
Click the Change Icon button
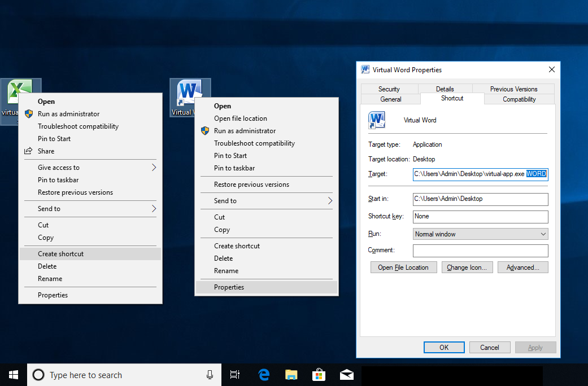[466, 267]
